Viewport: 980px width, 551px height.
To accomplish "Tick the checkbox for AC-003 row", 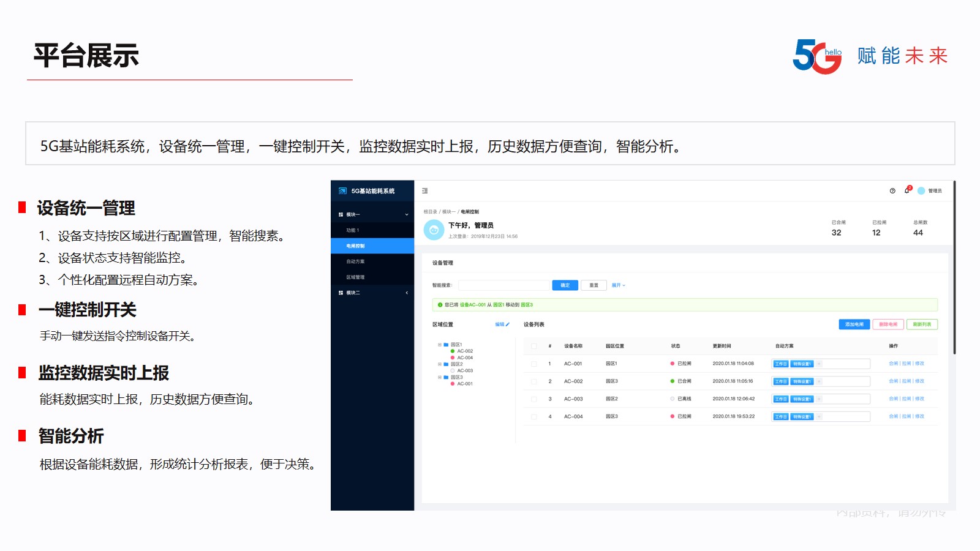I will click(534, 399).
